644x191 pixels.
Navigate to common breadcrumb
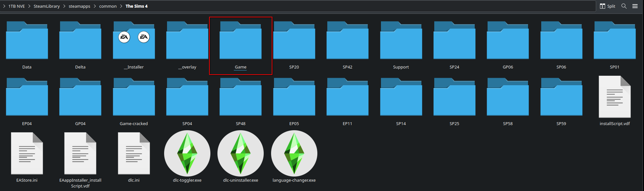click(108, 6)
